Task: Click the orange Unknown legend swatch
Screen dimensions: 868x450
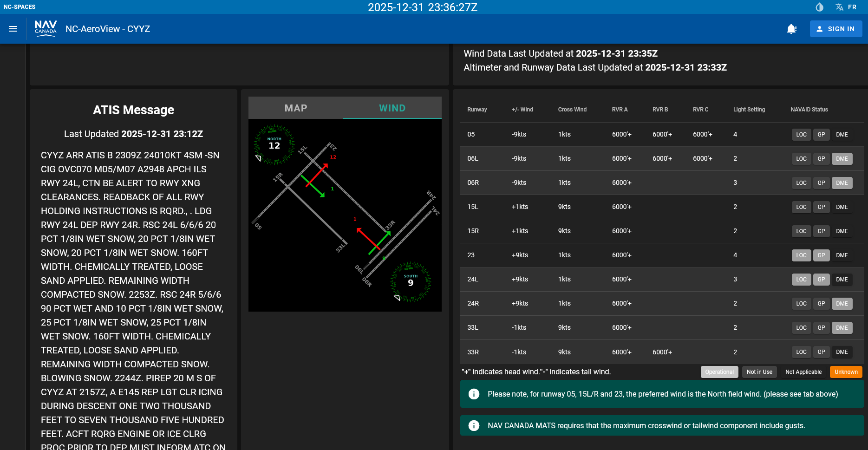Action: (x=846, y=372)
